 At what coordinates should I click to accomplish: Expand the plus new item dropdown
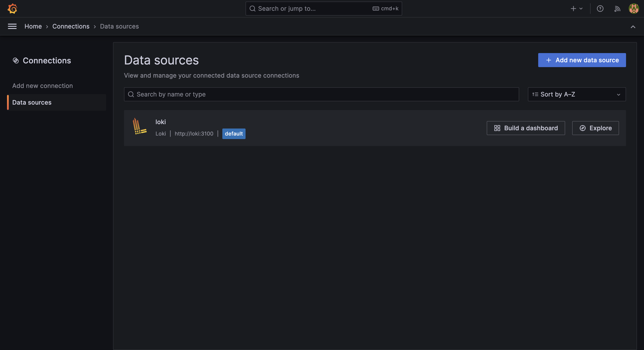(577, 9)
